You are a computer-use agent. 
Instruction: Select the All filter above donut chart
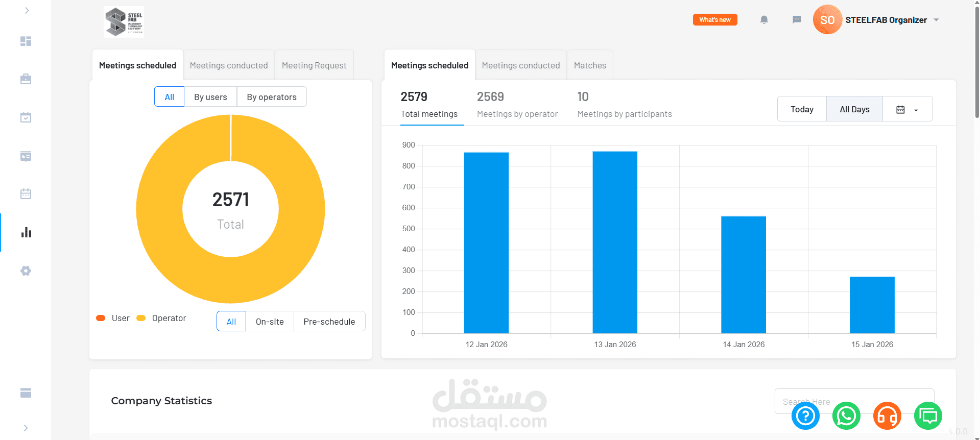(x=169, y=97)
